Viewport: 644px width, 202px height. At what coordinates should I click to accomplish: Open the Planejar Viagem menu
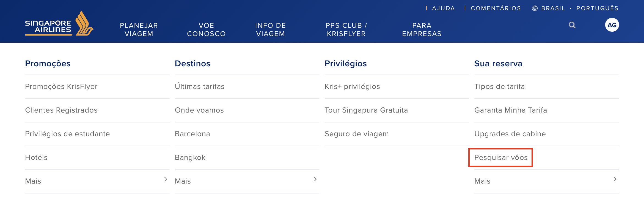coord(139,29)
